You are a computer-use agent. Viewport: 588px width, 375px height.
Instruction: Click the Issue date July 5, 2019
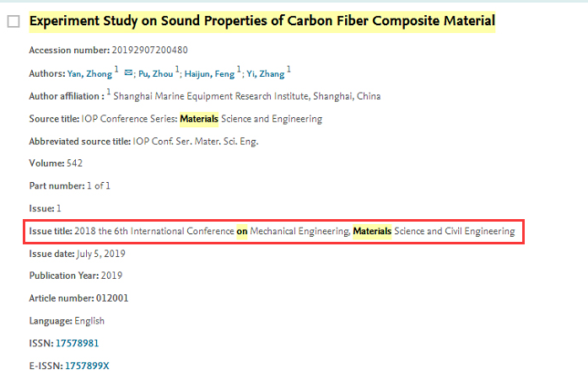pyautogui.click(x=101, y=254)
